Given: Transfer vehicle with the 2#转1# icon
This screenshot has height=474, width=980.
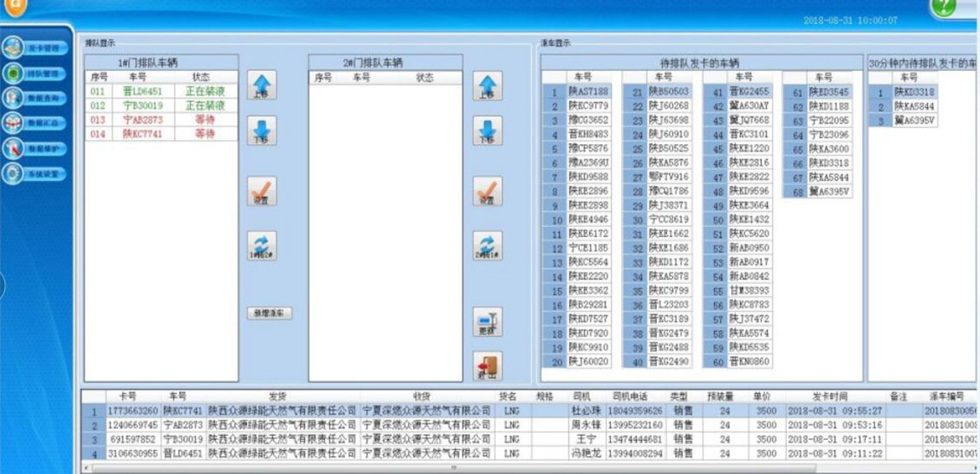Looking at the screenshot, I should [487, 246].
